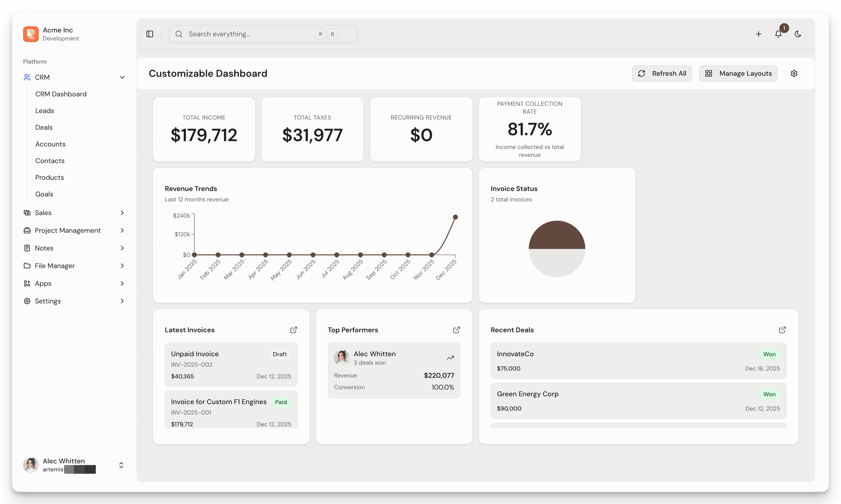Click the Refresh All button
Viewport: 841px width, 504px height.
click(662, 73)
